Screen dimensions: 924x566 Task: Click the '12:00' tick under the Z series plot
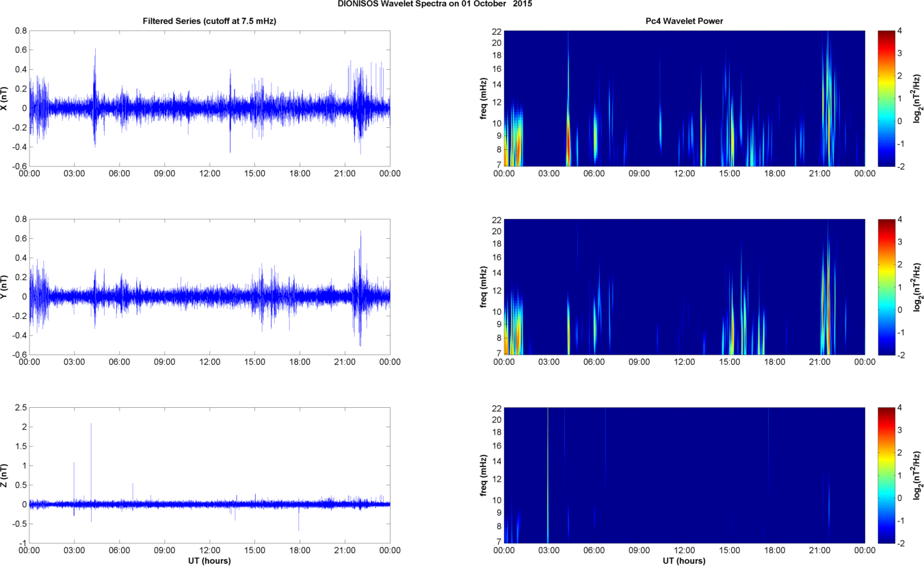(209, 550)
